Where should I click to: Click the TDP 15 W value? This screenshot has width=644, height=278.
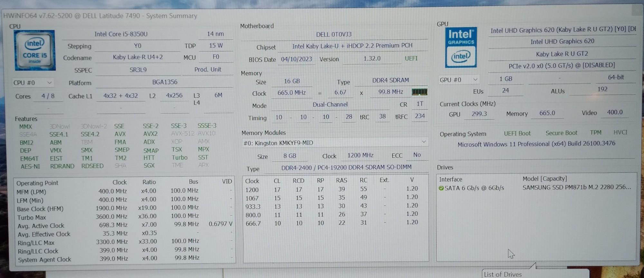tap(216, 45)
